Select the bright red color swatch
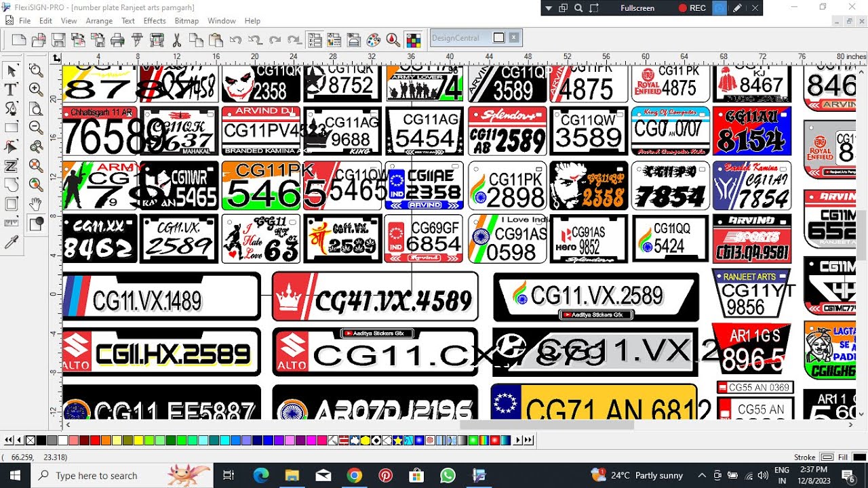This screenshot has height=488, width=868. click(95, 441)
